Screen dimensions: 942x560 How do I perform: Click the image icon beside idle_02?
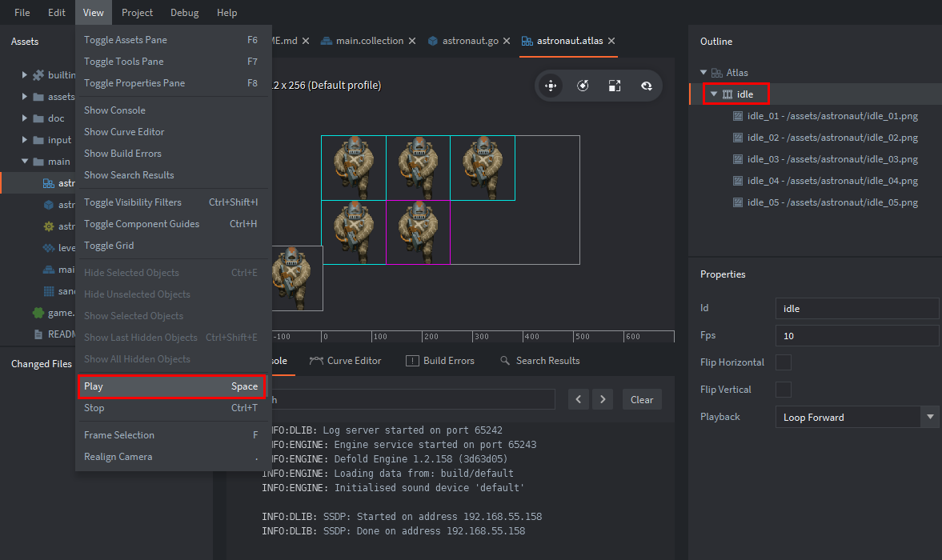pyautogui.click(x=738, y=138)
